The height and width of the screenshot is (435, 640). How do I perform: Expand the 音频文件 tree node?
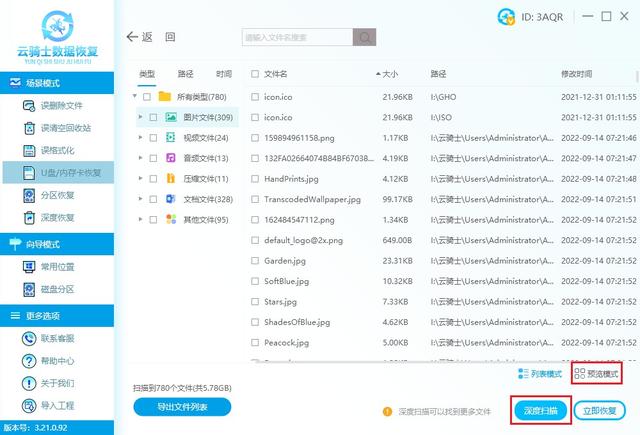[140, 158]
